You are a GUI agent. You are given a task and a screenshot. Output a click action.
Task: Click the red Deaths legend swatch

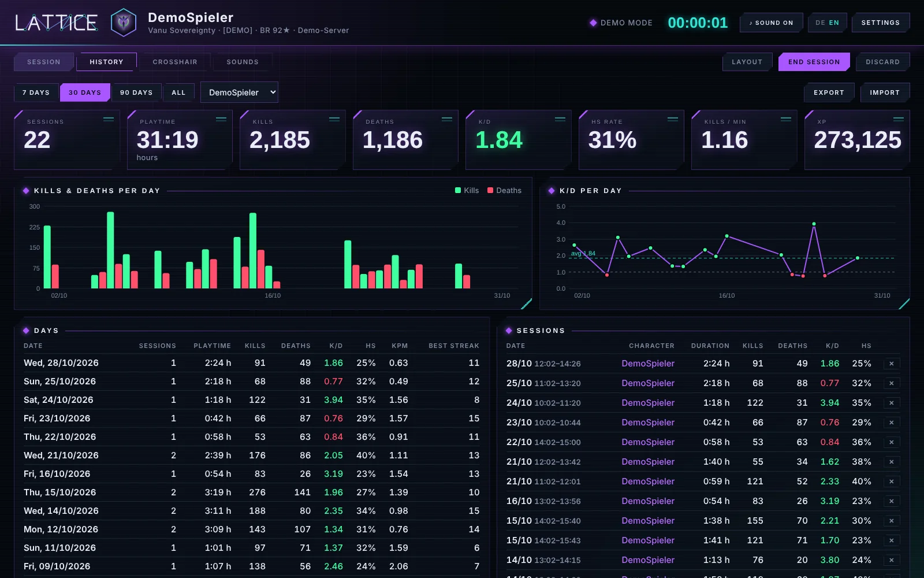(490, 190)
